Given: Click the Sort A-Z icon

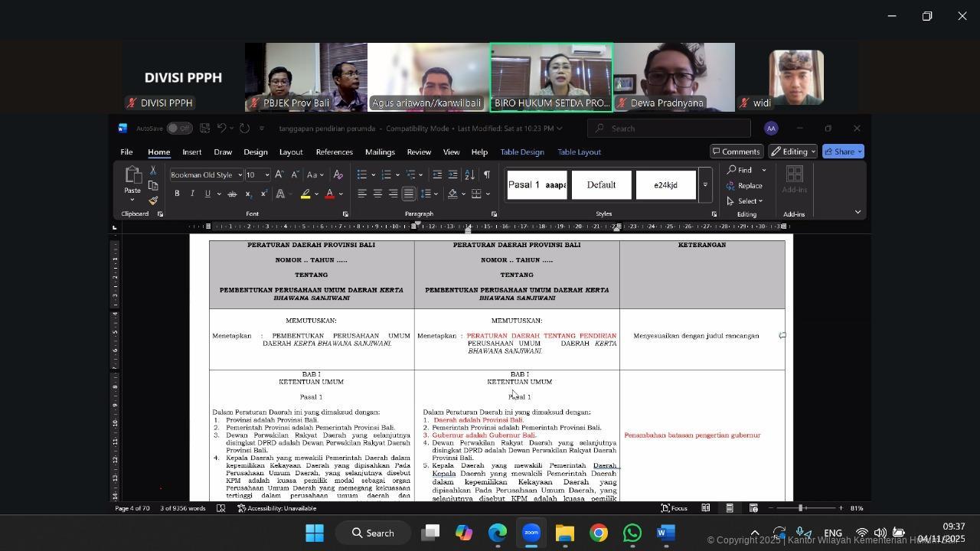Looking at the screenshot, I should tap(469, 175).
